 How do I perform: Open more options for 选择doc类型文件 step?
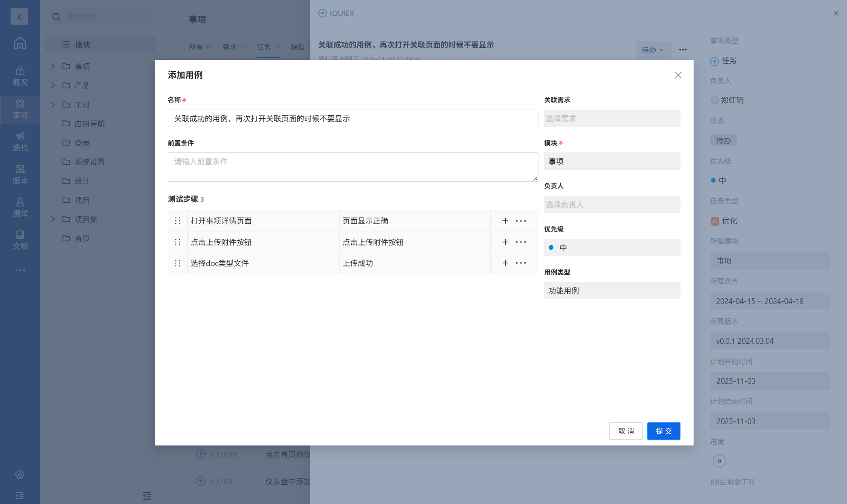(x=521, y=263)
